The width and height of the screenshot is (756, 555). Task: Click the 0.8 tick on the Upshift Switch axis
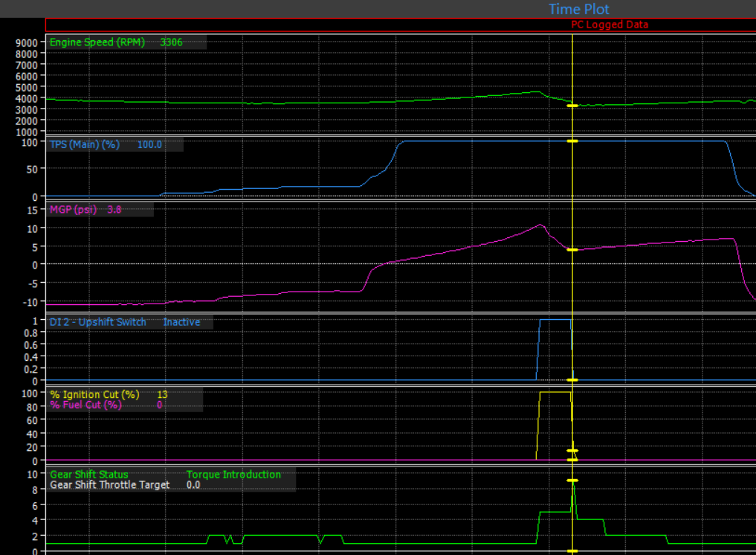click(x=30, y=333)
